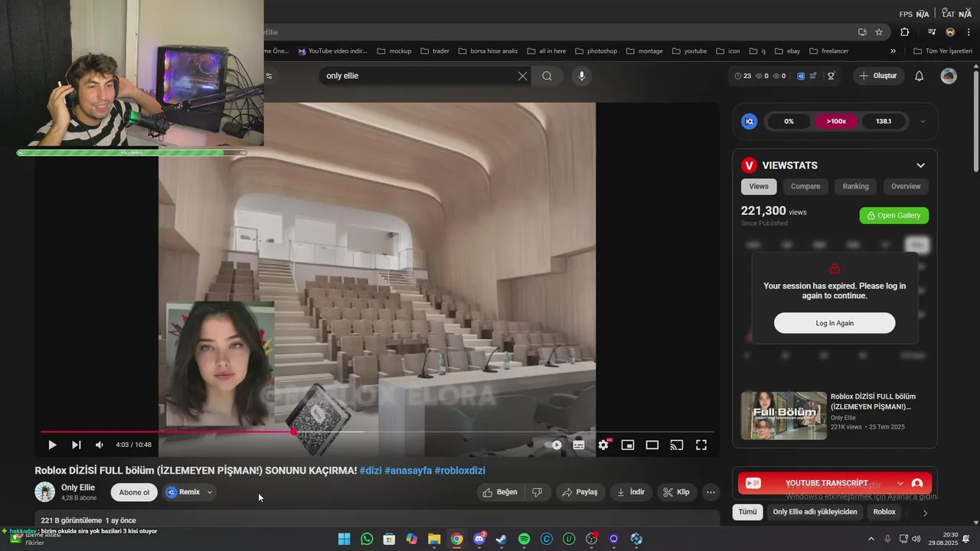The image size is (980, 551).
Task: Open Only Ellie channel avatar
Action: 44,492
